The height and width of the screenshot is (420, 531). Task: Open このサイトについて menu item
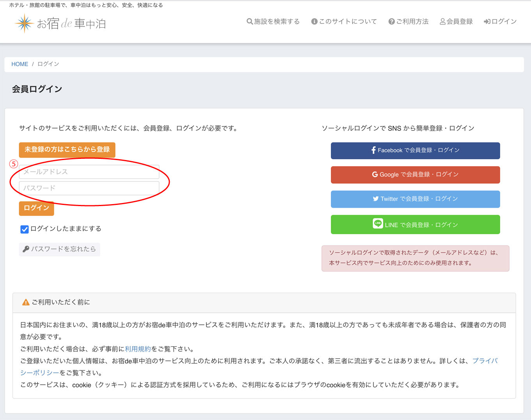[x=344, y=21]
